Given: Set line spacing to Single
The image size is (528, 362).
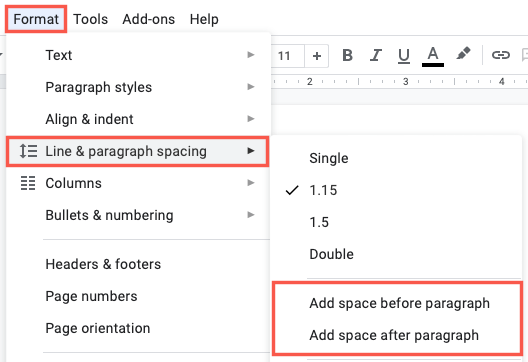Looking at the screenshot, I should click(397, 158).
